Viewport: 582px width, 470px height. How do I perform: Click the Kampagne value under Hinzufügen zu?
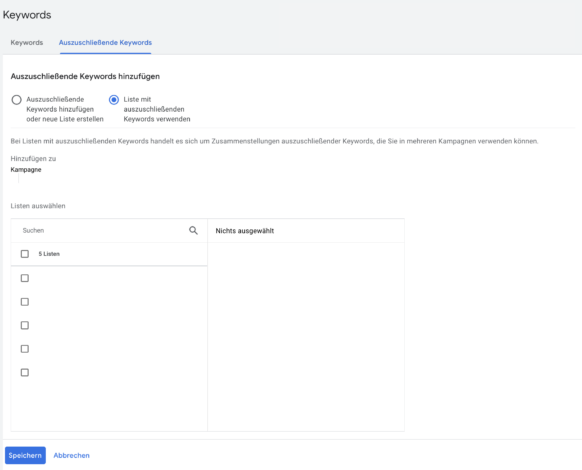26,170
